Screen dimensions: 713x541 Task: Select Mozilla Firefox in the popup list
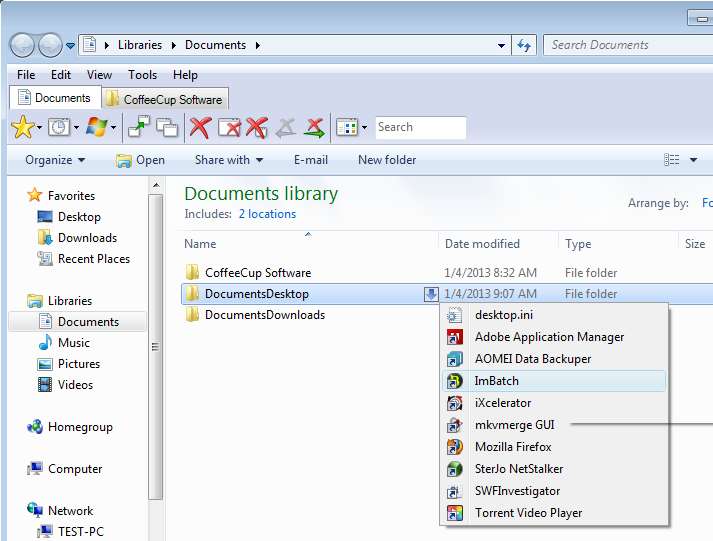tap(512, 447)
